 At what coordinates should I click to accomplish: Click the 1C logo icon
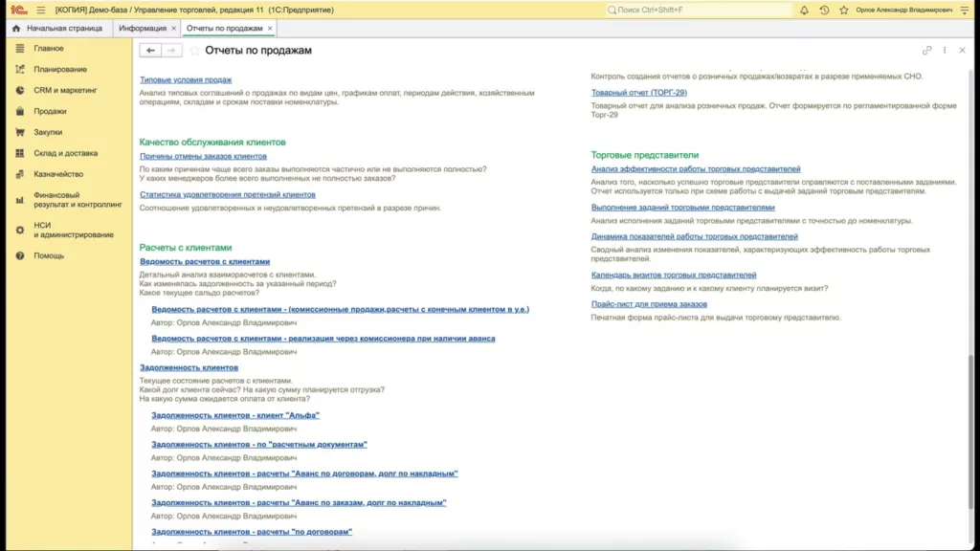[19, 10]
